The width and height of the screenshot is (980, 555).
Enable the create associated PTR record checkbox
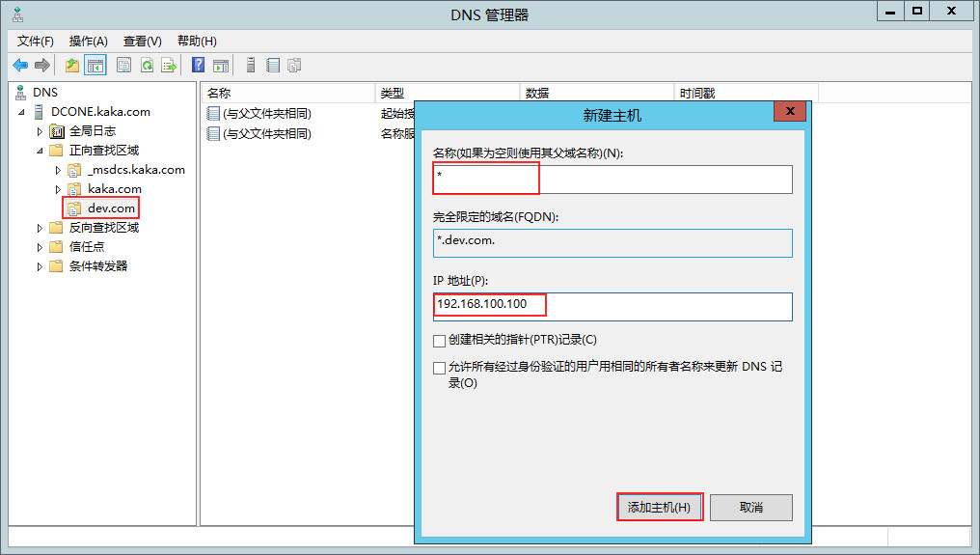click(440, 341)
